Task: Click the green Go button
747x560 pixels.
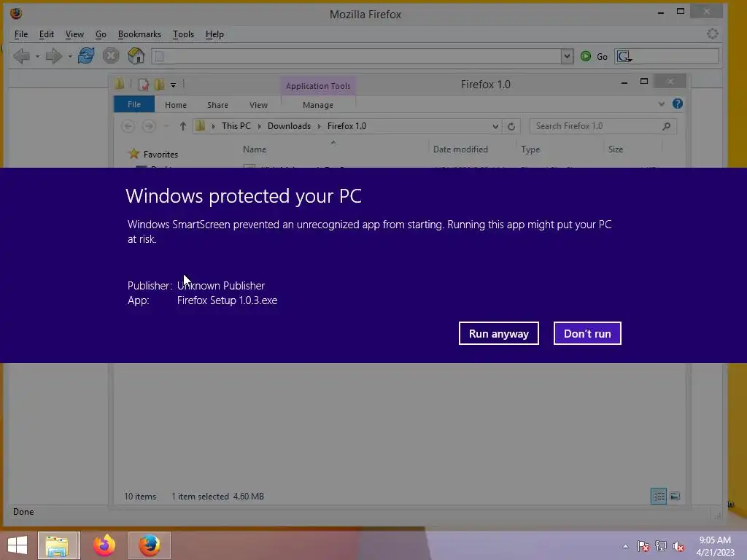Action: click(x=594, y=56)
